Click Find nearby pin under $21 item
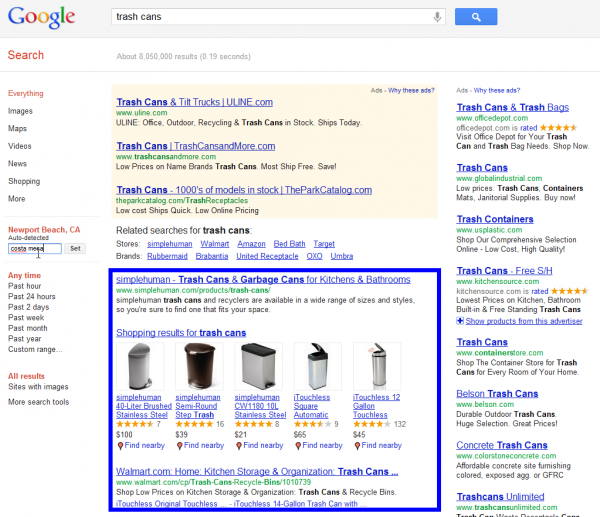 pyautogui.click(x=259, y=445)
